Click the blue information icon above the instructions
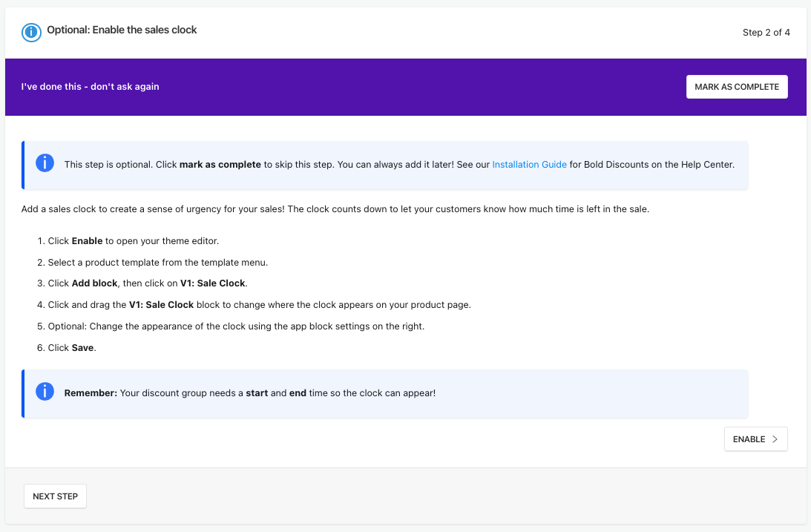 [45, 162]
